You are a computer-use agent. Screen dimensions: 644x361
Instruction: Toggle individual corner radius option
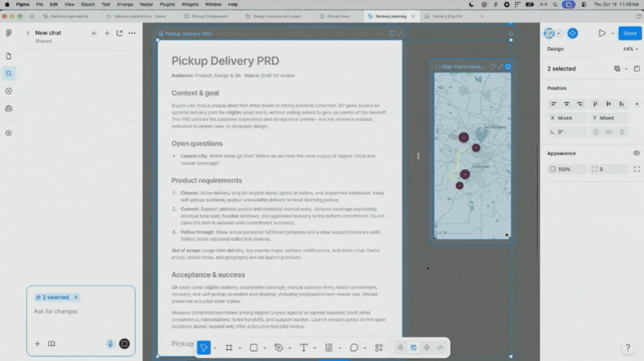click(637, 169)
